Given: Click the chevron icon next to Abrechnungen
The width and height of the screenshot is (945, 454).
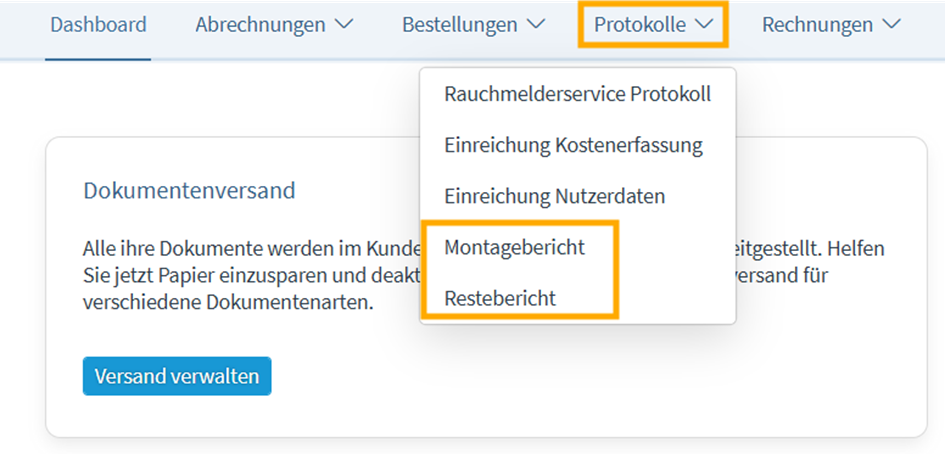Looking at the screenshot, I should pos(343,25).
